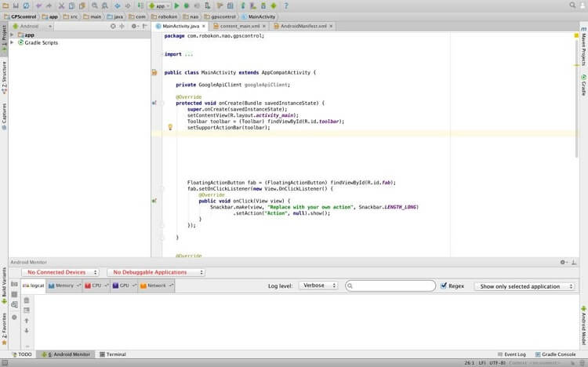Open the Android project view dropdown
Screen dimensions: 588x367
point(32,26)
